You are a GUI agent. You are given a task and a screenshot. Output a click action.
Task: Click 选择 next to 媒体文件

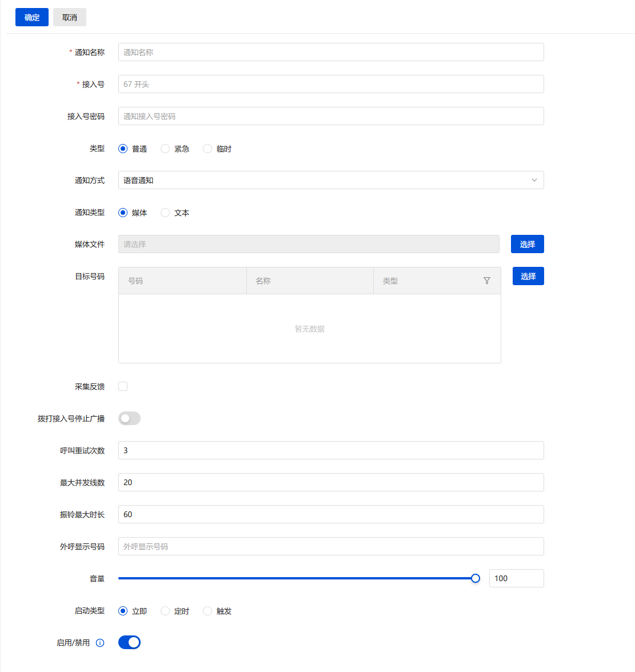(x=527, y=244)
